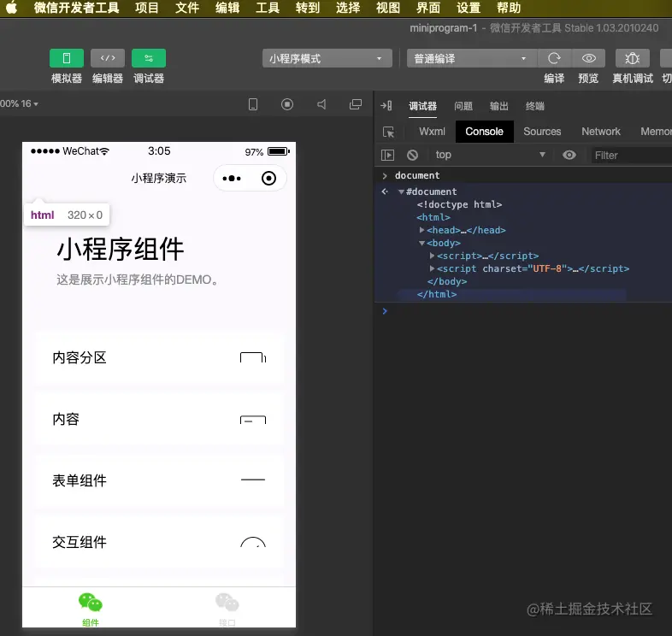Screen dimensions: 672x636
Task: Click the simulator record icon
Action: [x=287, y=104]
